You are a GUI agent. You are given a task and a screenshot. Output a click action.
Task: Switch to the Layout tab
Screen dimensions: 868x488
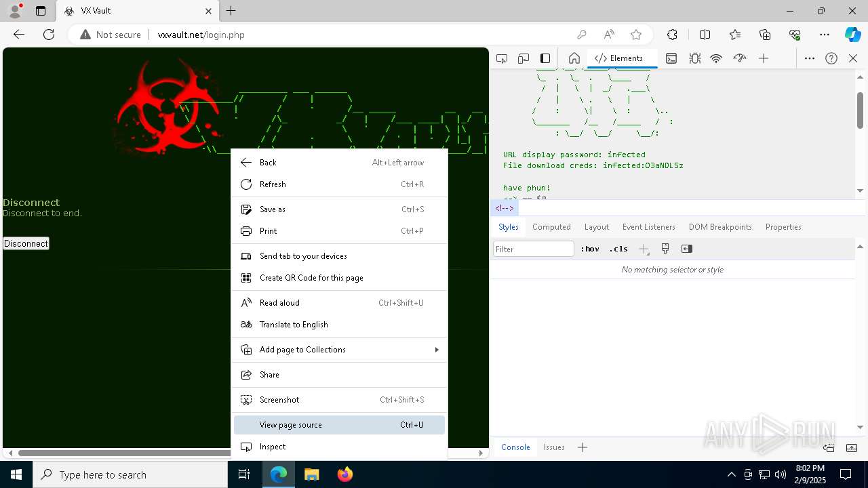point(597,227)
